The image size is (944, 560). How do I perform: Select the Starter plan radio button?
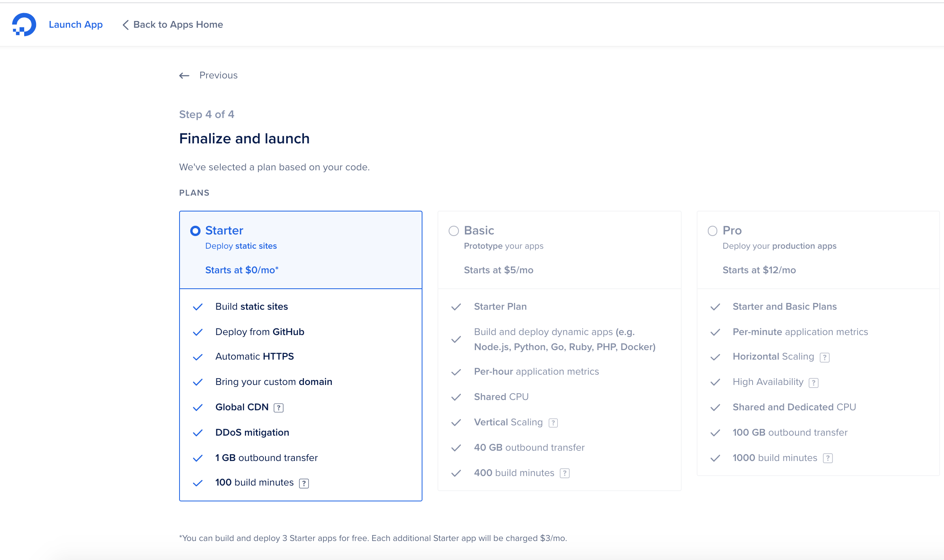(195, 231)
